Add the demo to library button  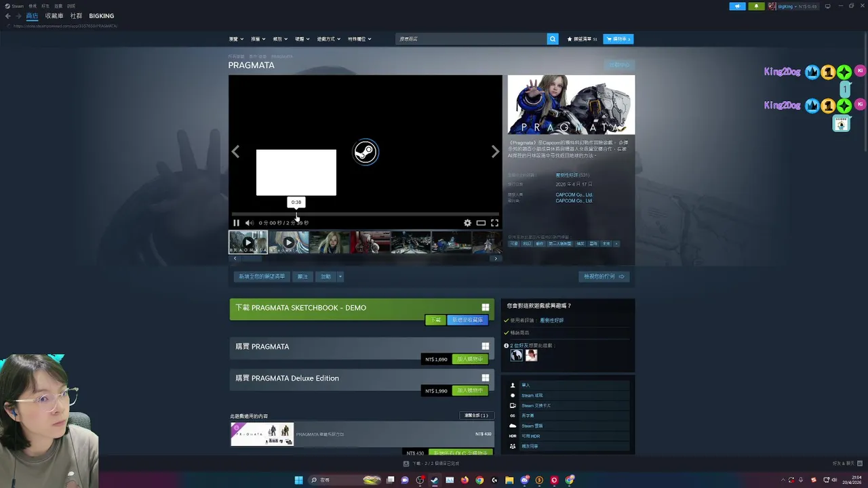pyautogui.click(x=468, y=320)
